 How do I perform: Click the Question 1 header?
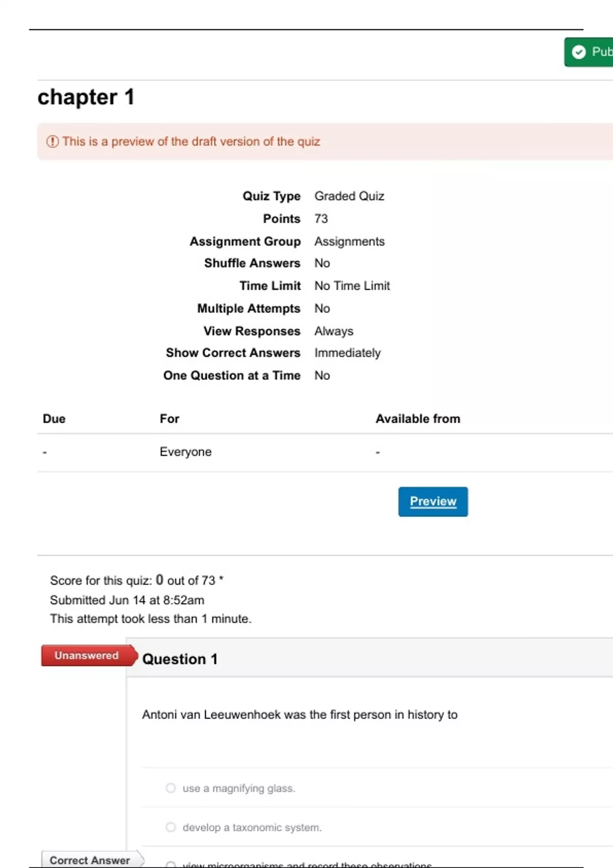180,659
